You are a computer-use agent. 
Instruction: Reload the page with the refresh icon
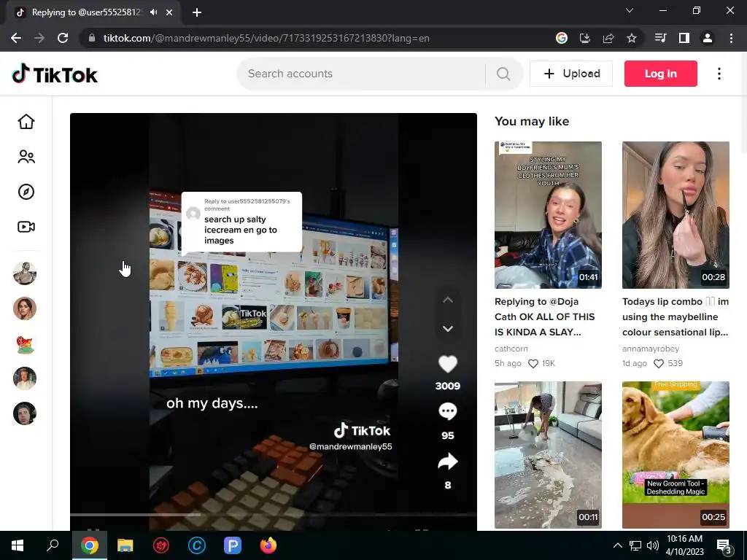[63, 38]
